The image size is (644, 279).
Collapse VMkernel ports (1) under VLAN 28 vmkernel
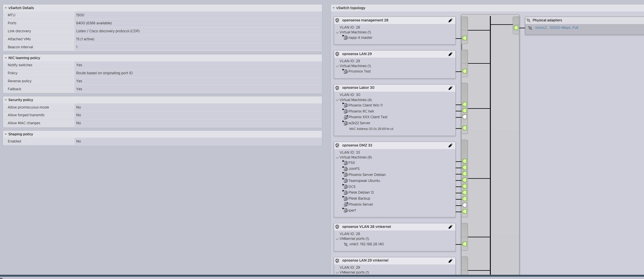pyautogui.click(x=337, y=239)
